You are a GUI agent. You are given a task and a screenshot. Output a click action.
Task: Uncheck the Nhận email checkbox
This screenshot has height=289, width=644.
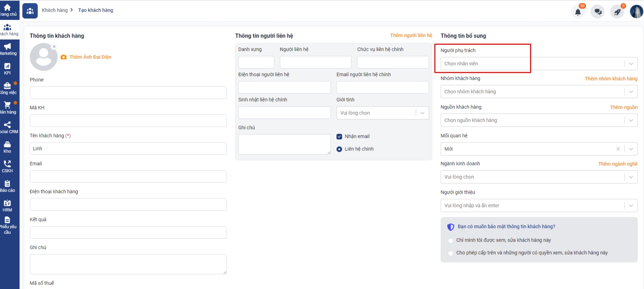[339, 136]
